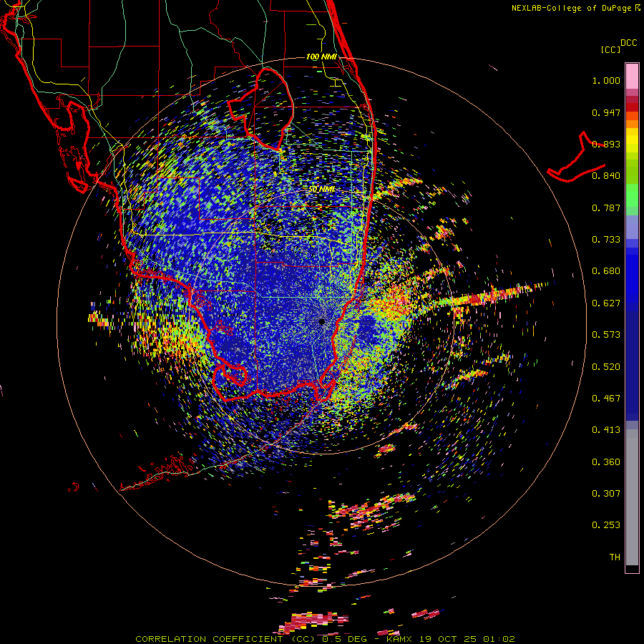This screenshot has width=644, height=644.
Task: Click the 0.893 scale label
Action: pos(606,144)
